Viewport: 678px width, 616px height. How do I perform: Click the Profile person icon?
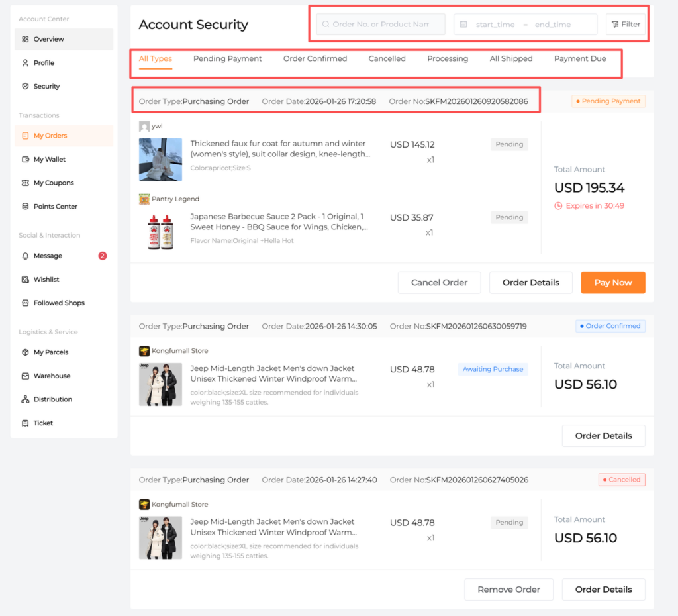point(25,63)
